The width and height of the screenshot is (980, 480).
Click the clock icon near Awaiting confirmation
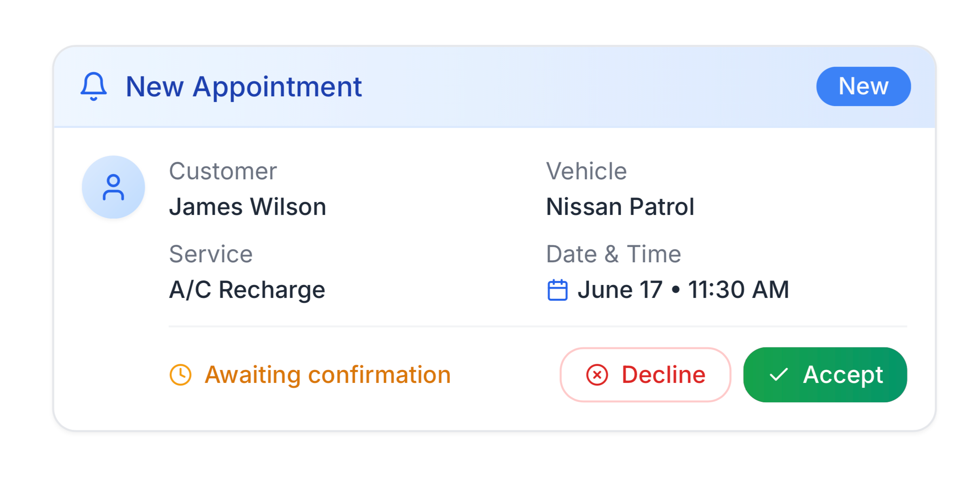[x=180, y=374]
